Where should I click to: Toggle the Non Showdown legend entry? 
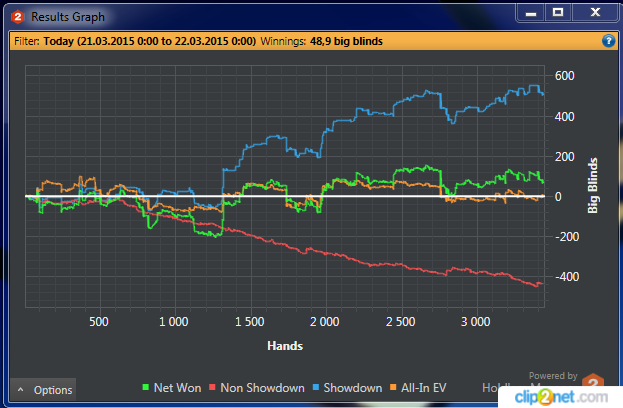(x=257, y=388)
